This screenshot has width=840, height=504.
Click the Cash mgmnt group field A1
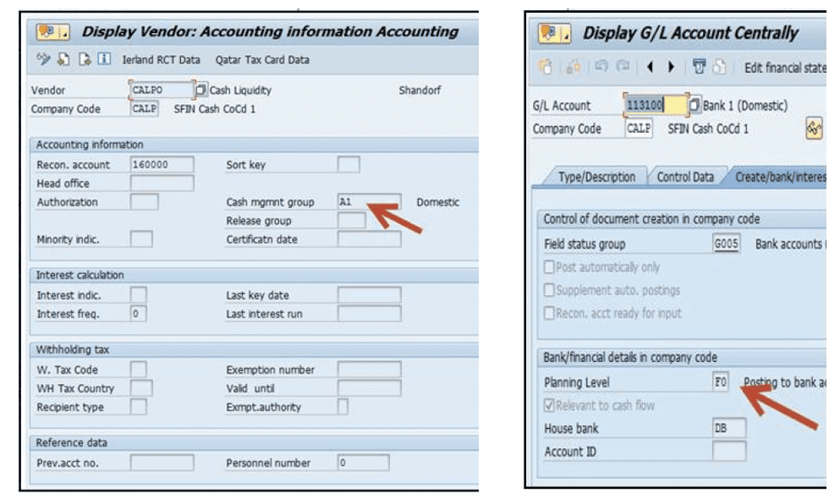369,202
